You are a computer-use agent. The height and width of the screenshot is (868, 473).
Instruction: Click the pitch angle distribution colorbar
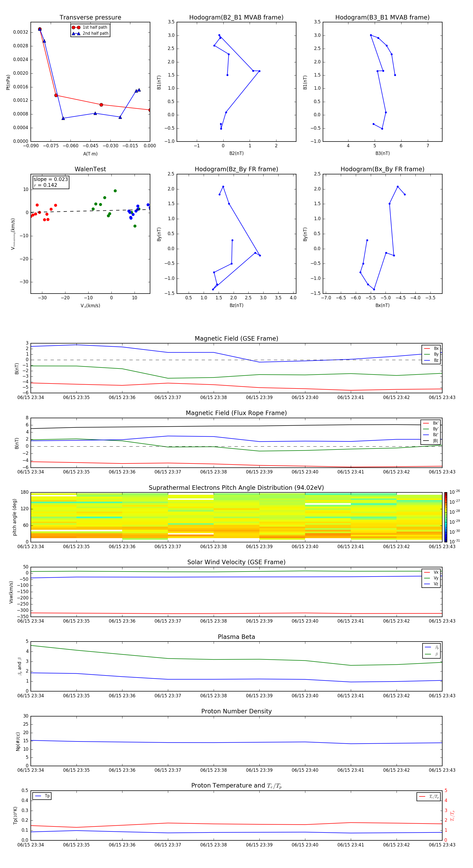coord(445,517)
